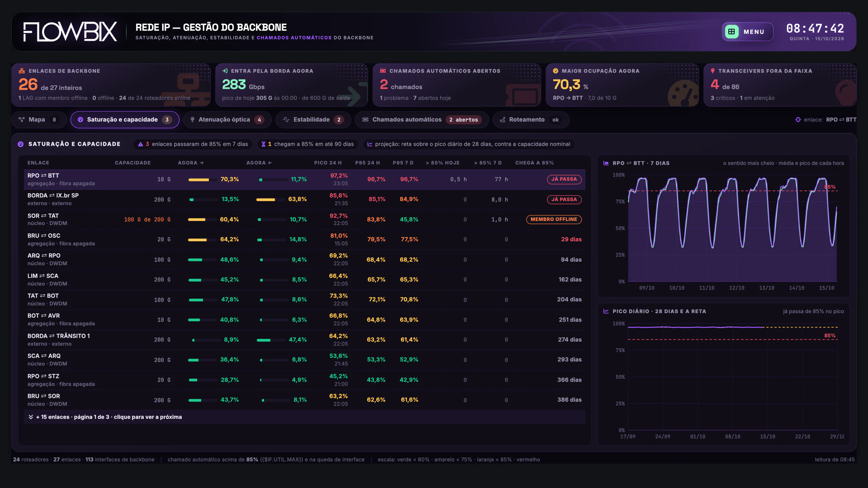Click the '29 dias' value for BRU ⇄ OSC
Image resolution: width=868 pixels, height=488 pixels.
(x=571, y=240)
